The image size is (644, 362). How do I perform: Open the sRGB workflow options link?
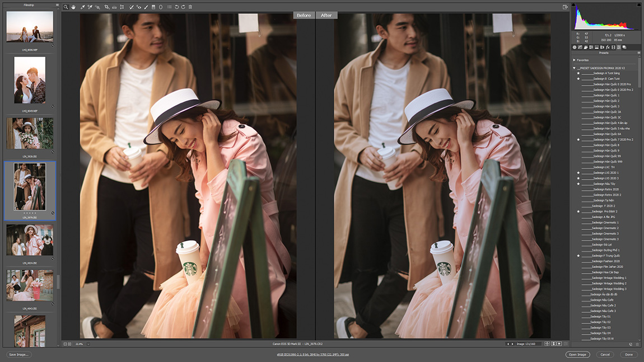coord(312,355)
